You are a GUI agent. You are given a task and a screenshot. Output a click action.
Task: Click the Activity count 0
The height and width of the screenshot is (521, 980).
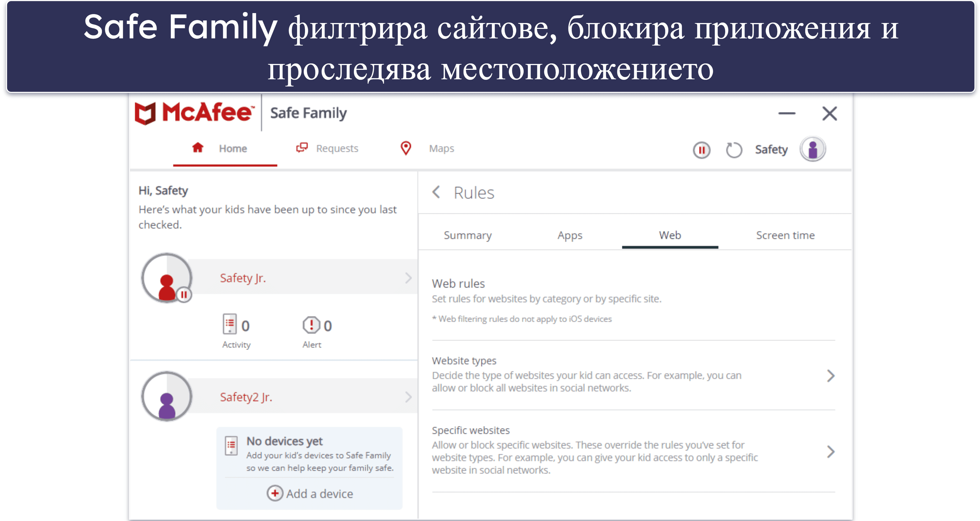[245, 326]
